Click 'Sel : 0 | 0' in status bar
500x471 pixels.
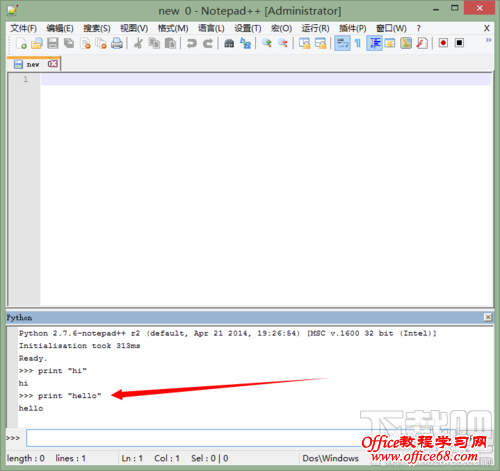210,458
